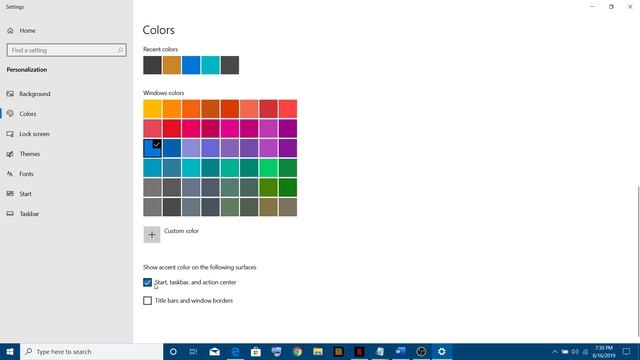640x360 pixels.
Task: Open Cortana from the taskbar
Action: (173, 352)
